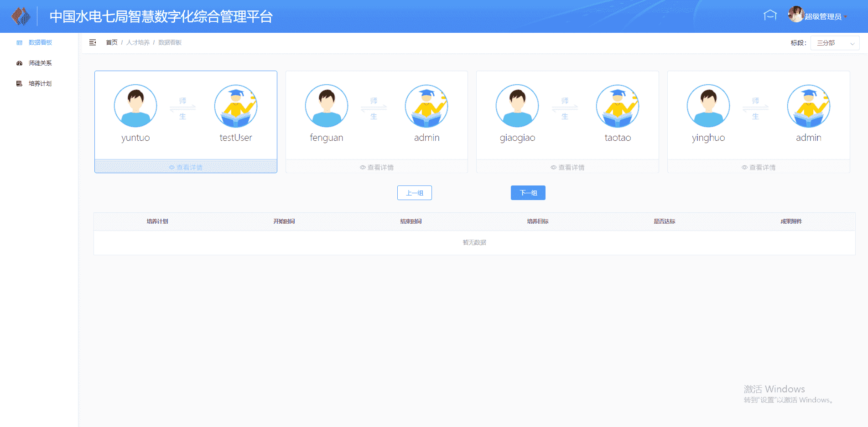Click the sidebar collapse hamburger icon
Screen dimensions: 868x427
click(93, 42)
